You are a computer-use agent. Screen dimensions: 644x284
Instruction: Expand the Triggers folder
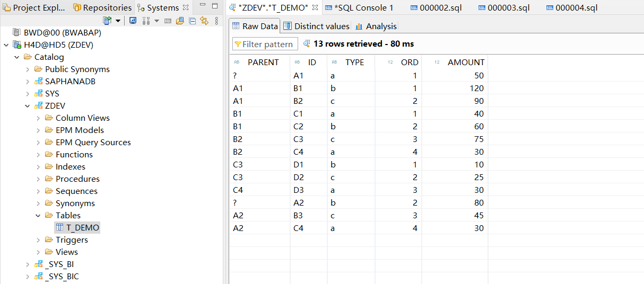(x=38, y=240)
